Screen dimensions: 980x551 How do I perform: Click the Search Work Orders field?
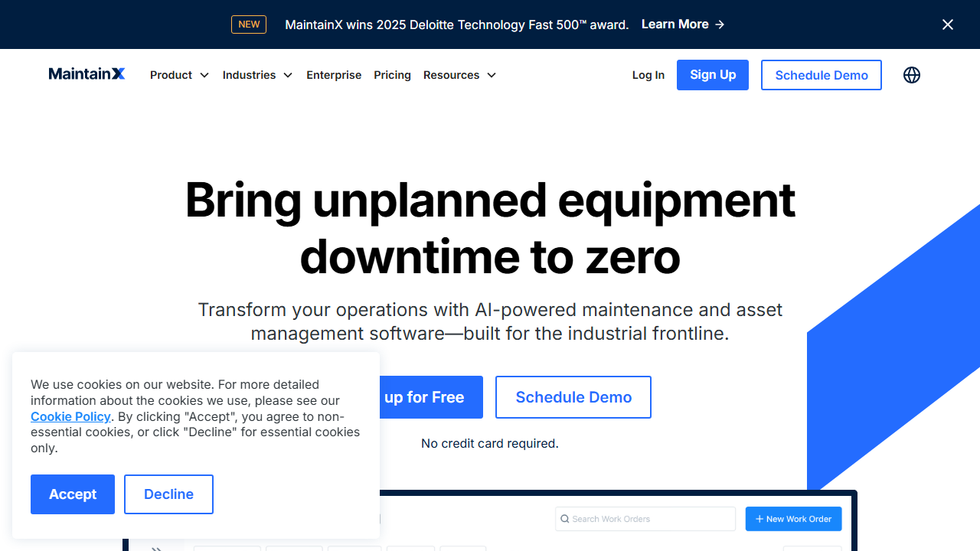tap(645, 519)
